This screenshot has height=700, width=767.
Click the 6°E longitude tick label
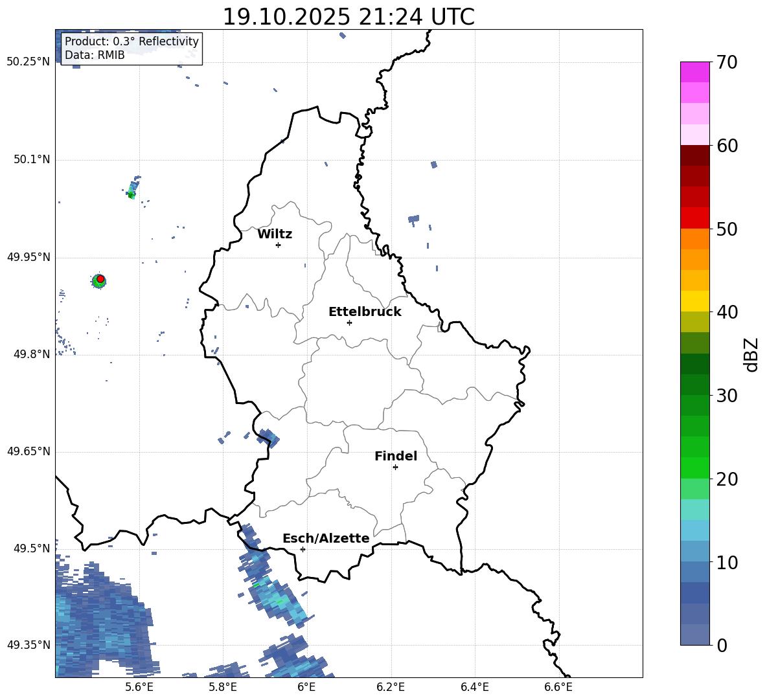click(306, 687)
